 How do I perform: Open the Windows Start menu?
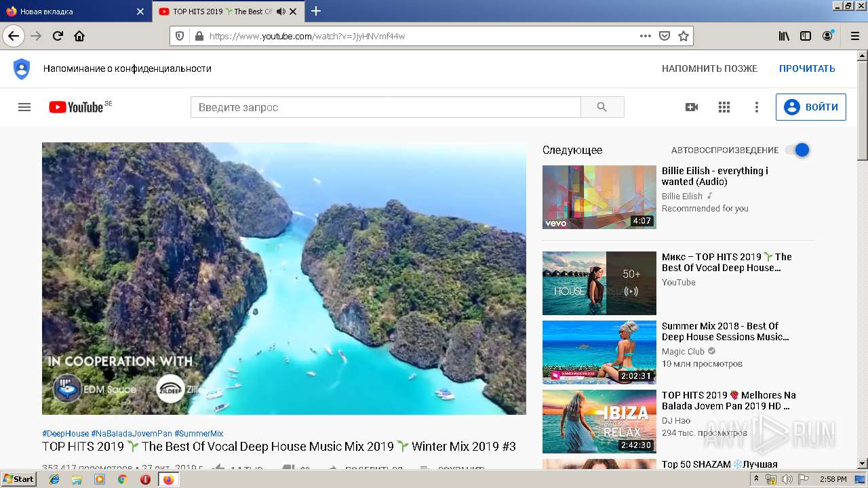(18, 479)
